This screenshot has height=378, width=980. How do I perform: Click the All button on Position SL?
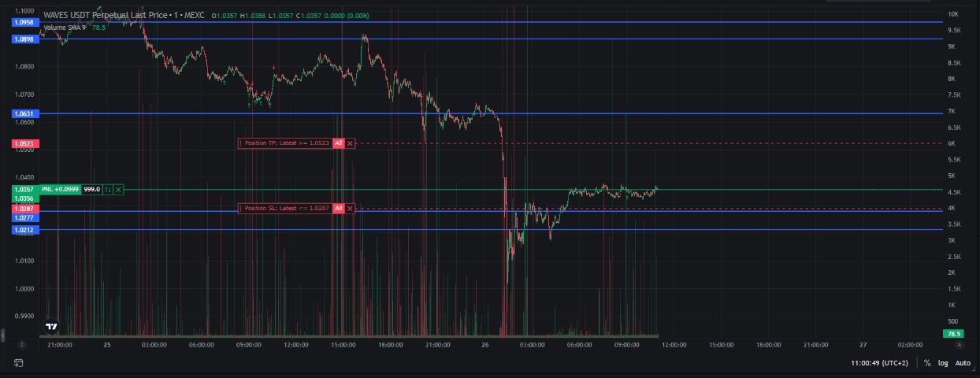pos(338,209)
